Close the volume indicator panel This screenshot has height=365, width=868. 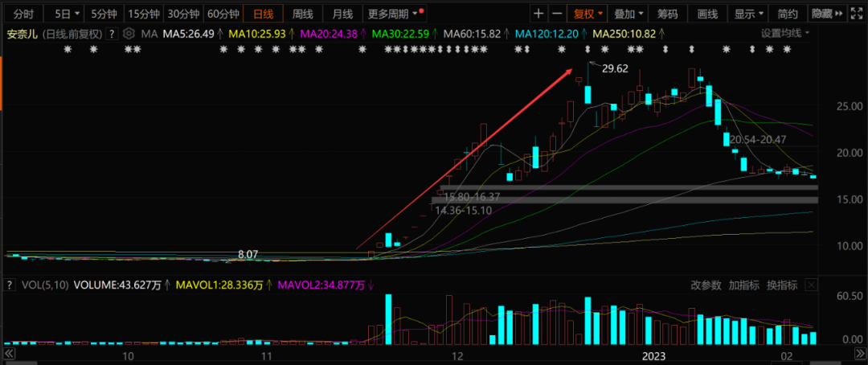811,285
